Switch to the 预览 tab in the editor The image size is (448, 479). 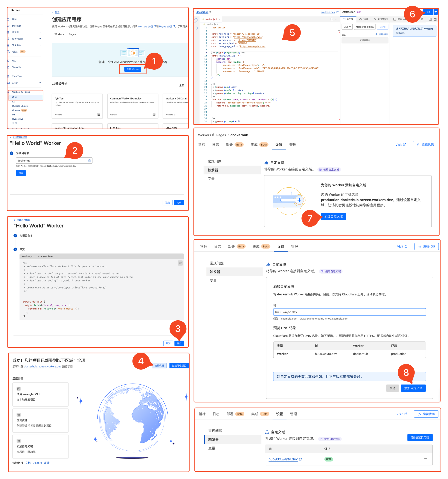[364, 19]
